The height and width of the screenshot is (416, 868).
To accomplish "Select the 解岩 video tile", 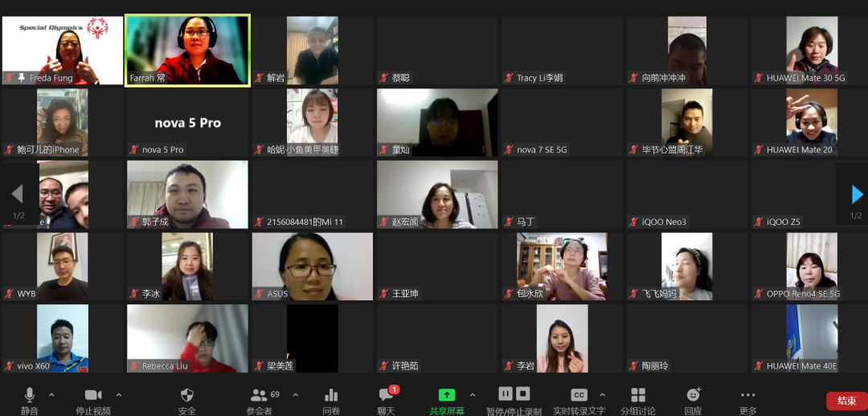I will point(312,51).
